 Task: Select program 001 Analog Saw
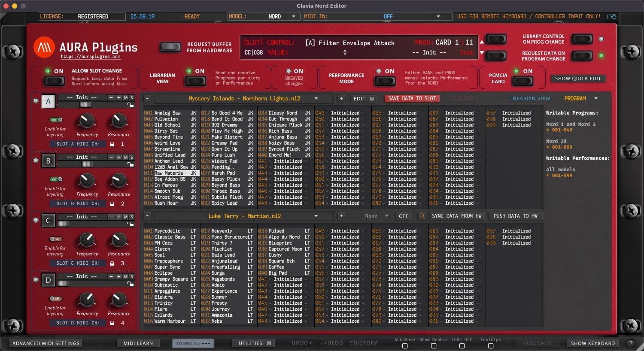171,113
